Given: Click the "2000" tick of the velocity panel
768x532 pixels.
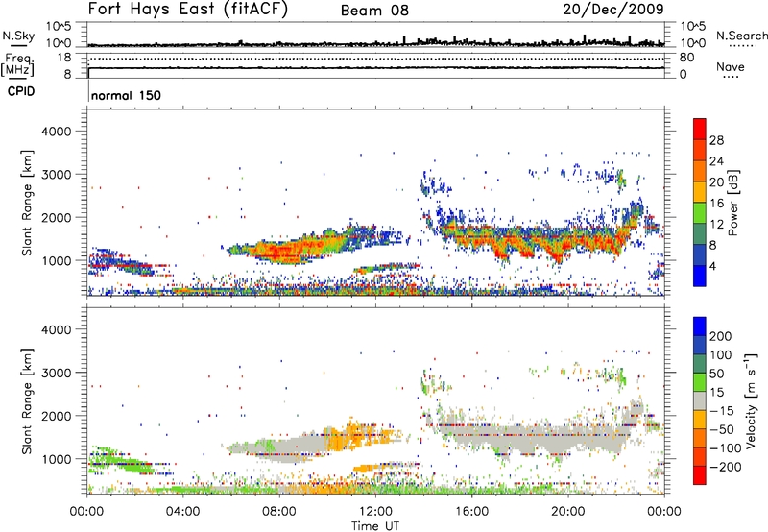Looking at the screenshot, I should (56, 416).
